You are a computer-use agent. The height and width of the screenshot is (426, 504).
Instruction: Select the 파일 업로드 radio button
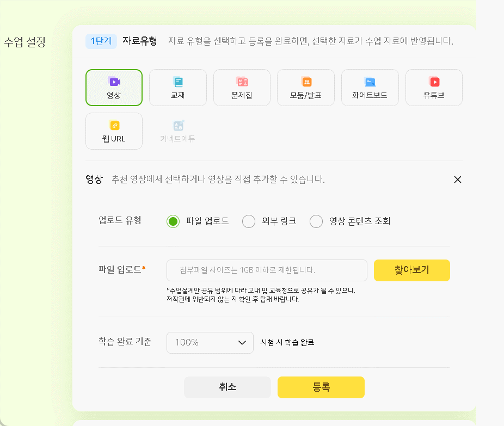(173, 221)
